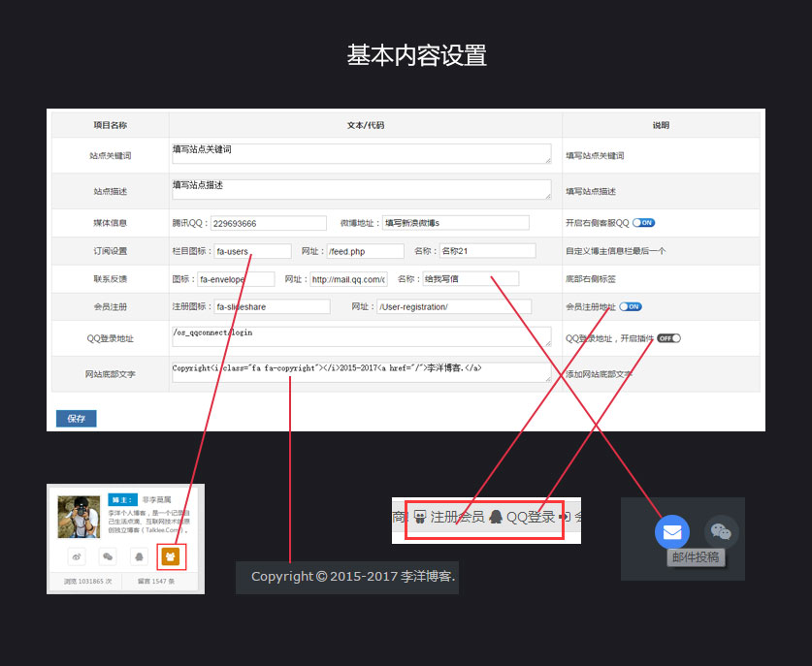Turn off the 会员注册地址 ON switch
Viewport: 812px width, 666px height.
[632, 305]
